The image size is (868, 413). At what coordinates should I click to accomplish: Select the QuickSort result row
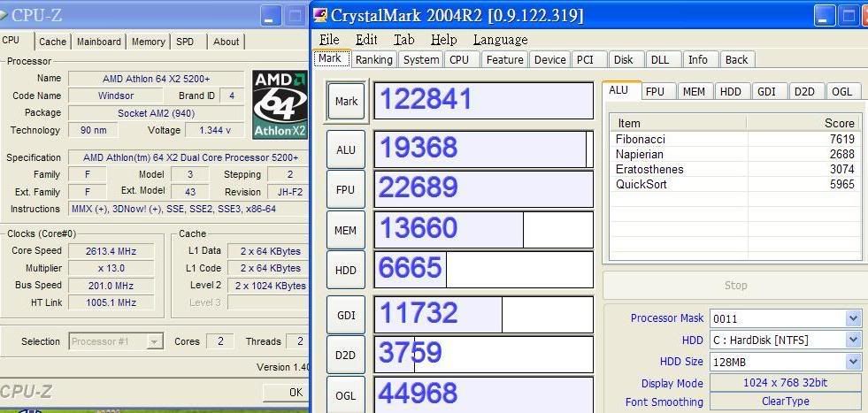point(735,184)
